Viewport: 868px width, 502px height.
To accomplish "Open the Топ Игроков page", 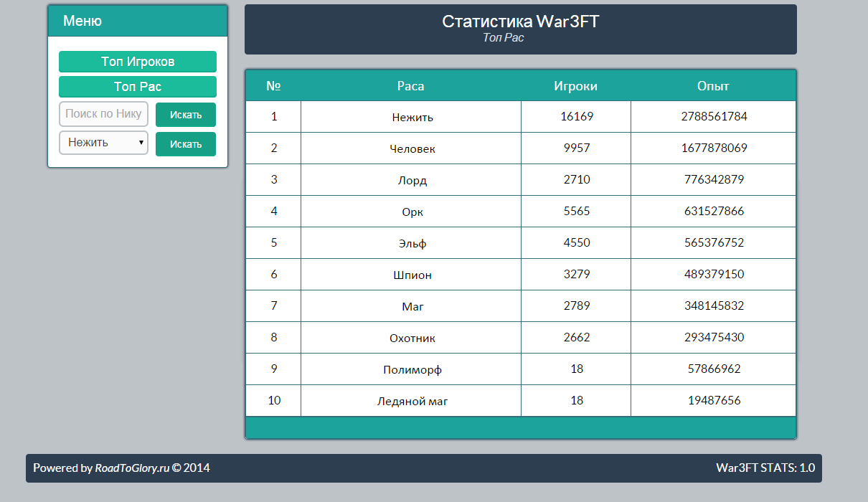I will [x=138, y=62].
